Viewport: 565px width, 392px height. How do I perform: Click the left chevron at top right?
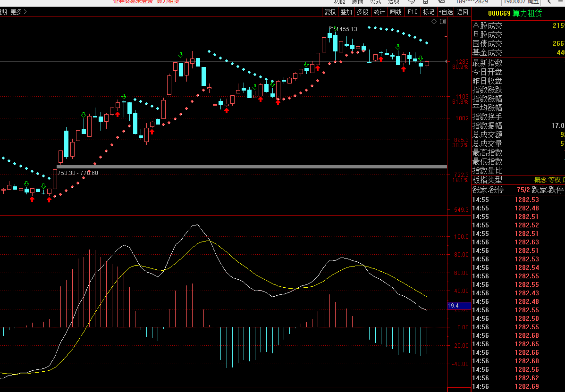[550, 2]
